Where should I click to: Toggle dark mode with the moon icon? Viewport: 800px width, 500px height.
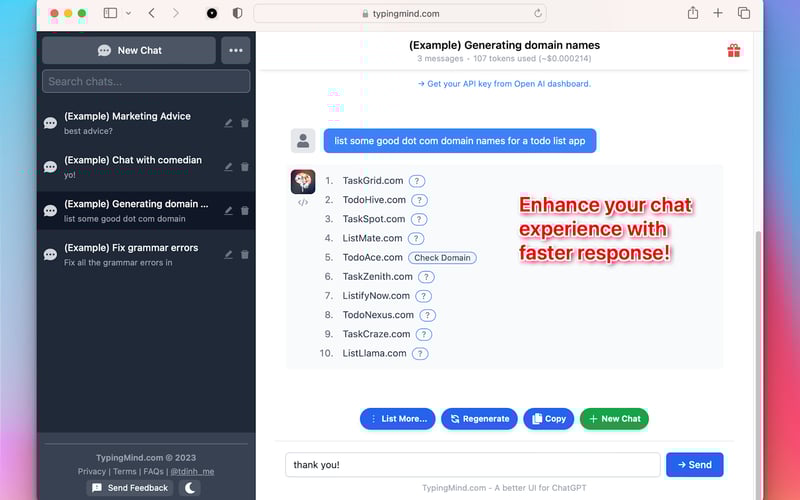pos(190,488)
